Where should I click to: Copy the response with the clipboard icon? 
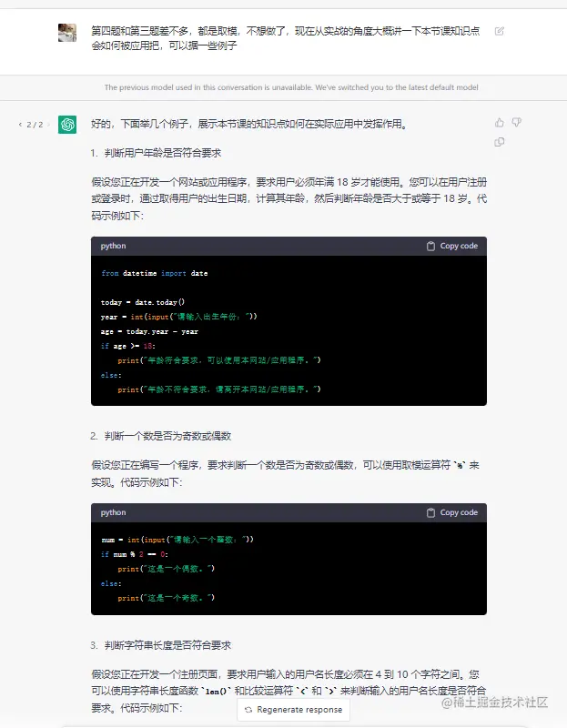point(500,142)
